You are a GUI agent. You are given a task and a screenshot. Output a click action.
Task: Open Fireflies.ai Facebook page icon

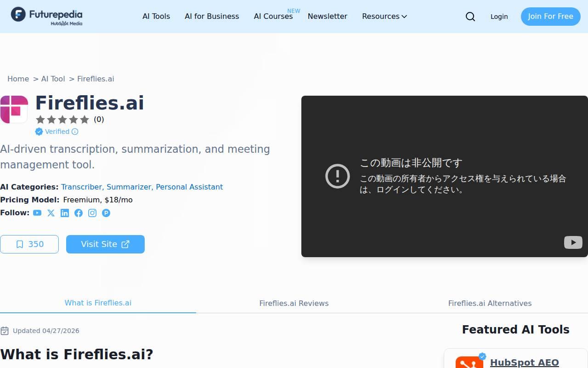pyautogui.click(x=79, y=213)
